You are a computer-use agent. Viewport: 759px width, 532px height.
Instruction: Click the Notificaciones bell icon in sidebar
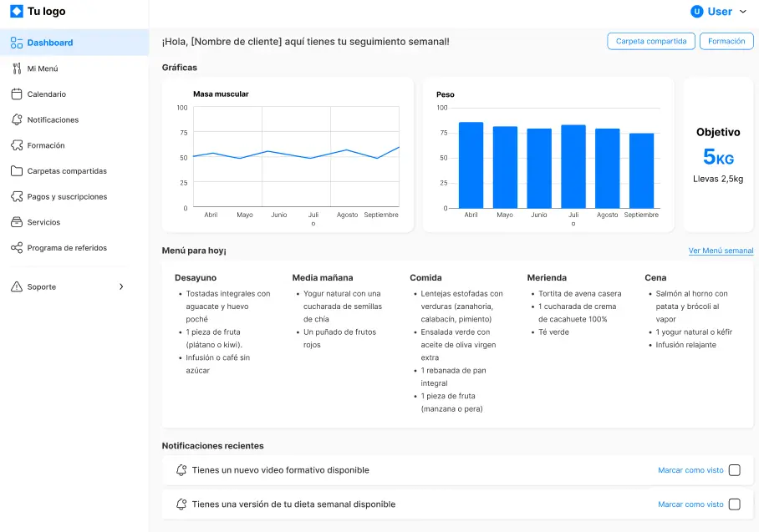click(x=17, y=119)
